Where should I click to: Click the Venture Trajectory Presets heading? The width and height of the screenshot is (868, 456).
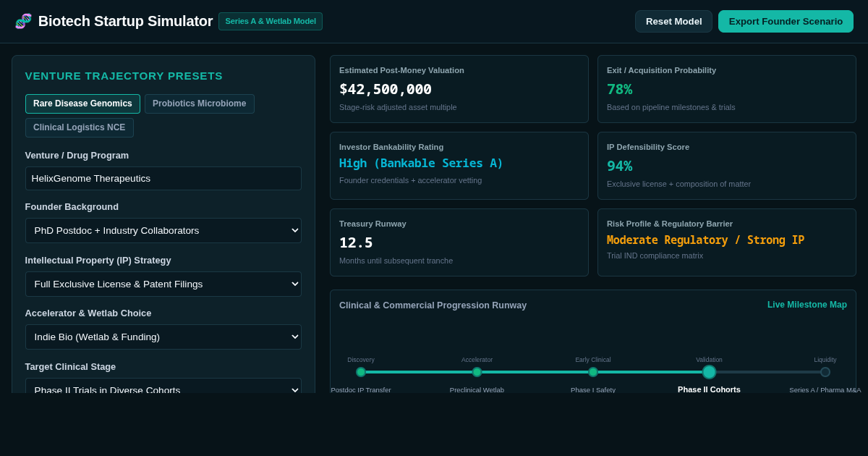[124, 76]
